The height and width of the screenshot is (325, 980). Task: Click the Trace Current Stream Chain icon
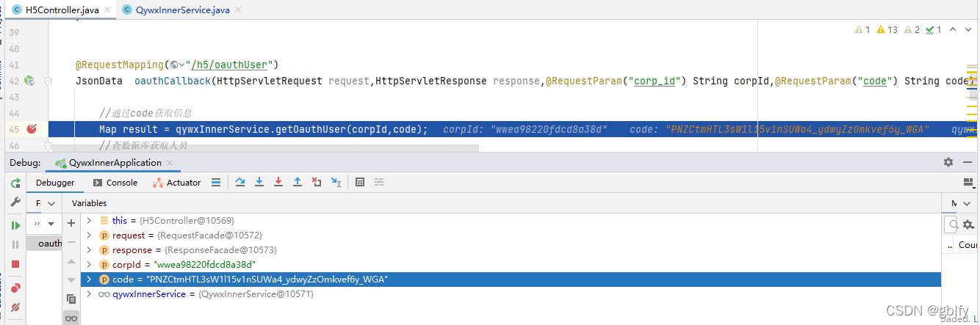[x=379, y=183]
